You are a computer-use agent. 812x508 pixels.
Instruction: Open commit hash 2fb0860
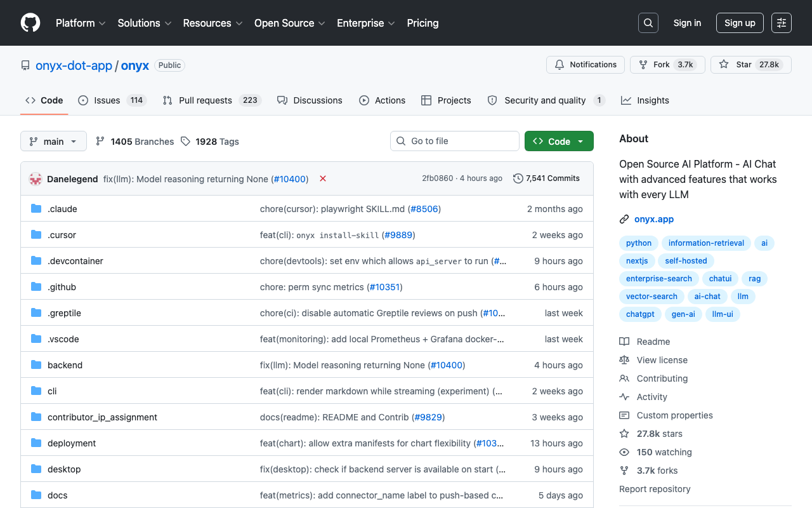pos(438,178)
